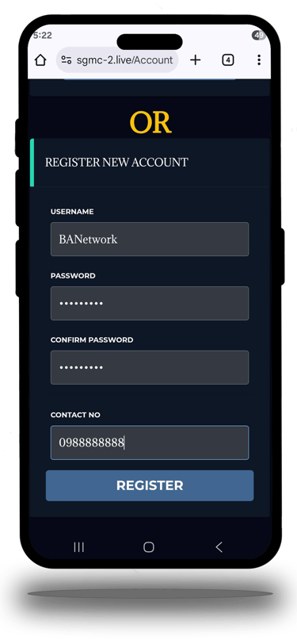Focus the Username field containing BANetwork
The height and width of the screenshot is (644, 297).
(x=150, y=239)
